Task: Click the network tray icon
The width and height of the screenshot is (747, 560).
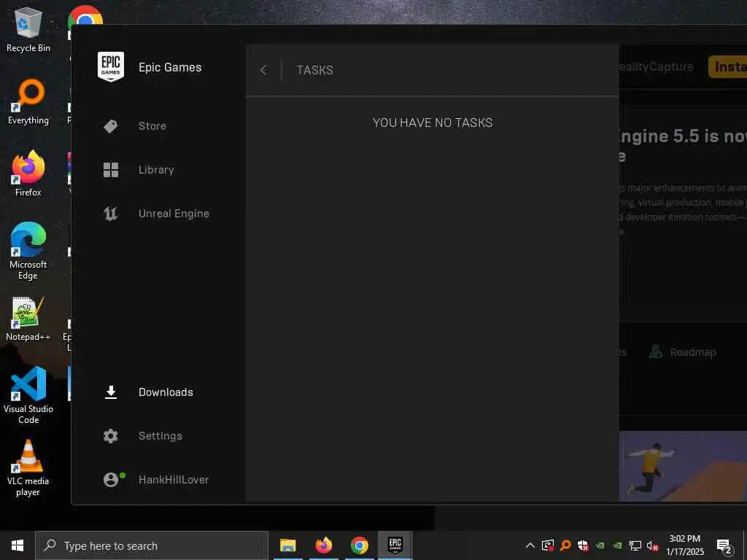Action: click(x=635, y=545)
